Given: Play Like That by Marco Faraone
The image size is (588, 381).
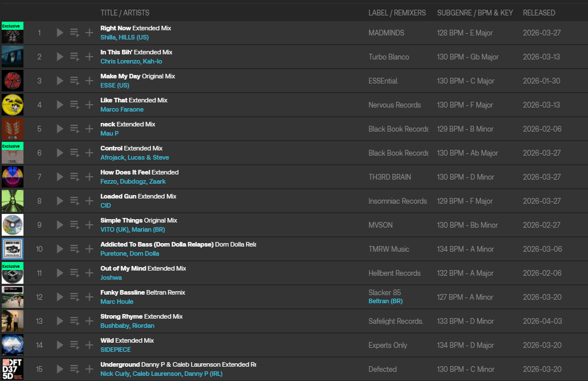Looking at the screenshot, I should pos(60,105).
